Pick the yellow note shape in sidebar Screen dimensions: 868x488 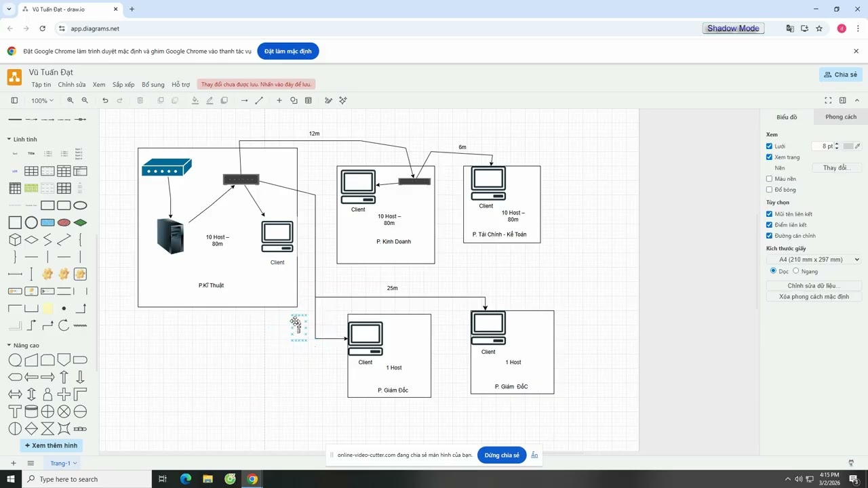47,308
